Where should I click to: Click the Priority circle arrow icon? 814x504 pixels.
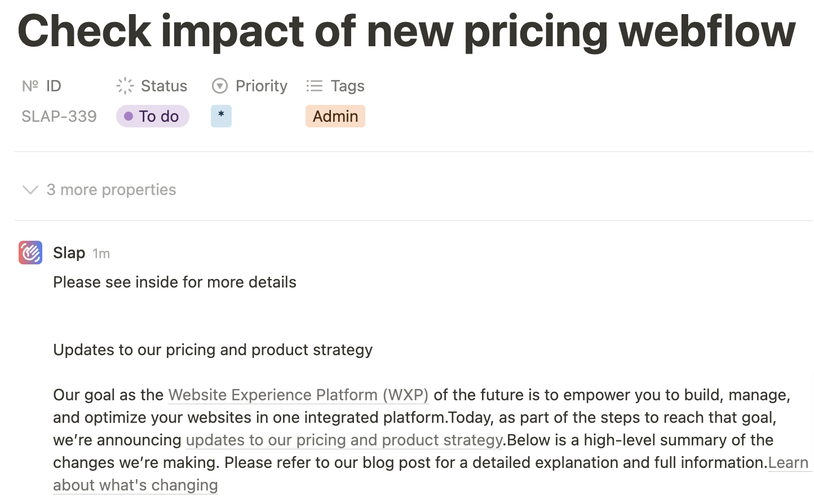[220, 86]
